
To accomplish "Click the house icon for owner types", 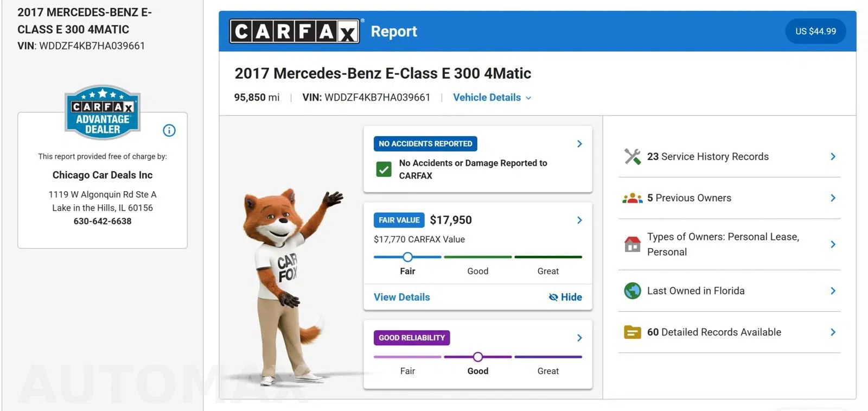I will (x=633, y=244).
